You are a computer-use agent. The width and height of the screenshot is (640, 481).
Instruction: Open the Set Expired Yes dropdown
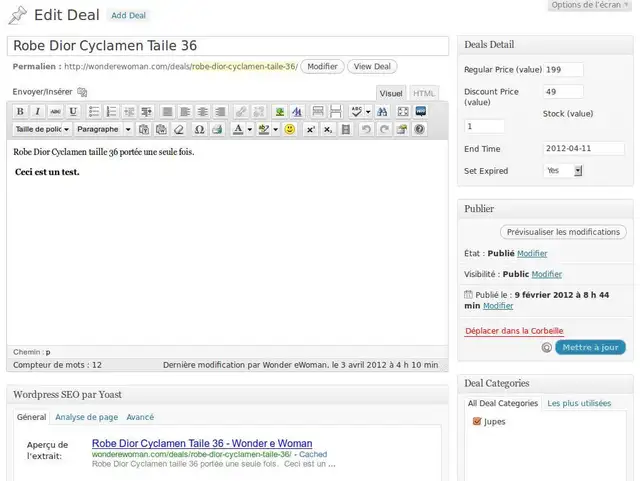point(563,171)
